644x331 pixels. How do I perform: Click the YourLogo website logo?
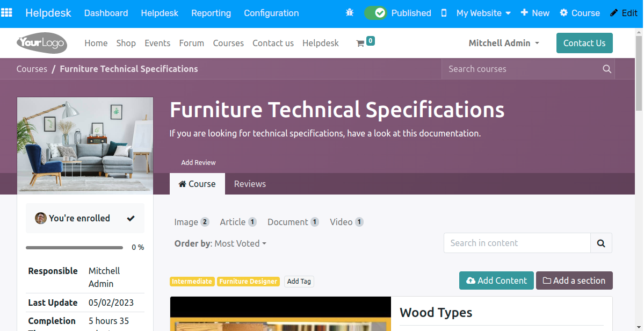coord(42,42)
